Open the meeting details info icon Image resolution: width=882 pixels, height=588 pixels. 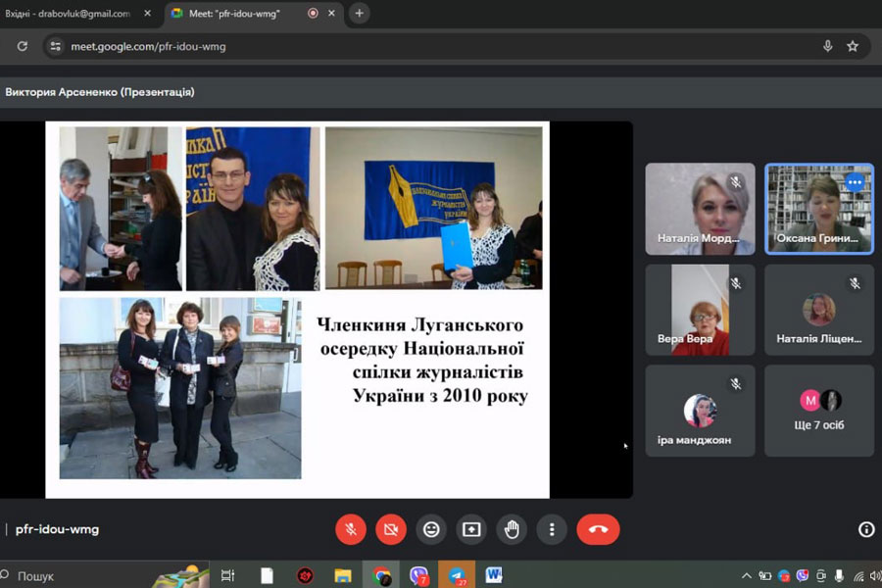[x=866, y=529]
